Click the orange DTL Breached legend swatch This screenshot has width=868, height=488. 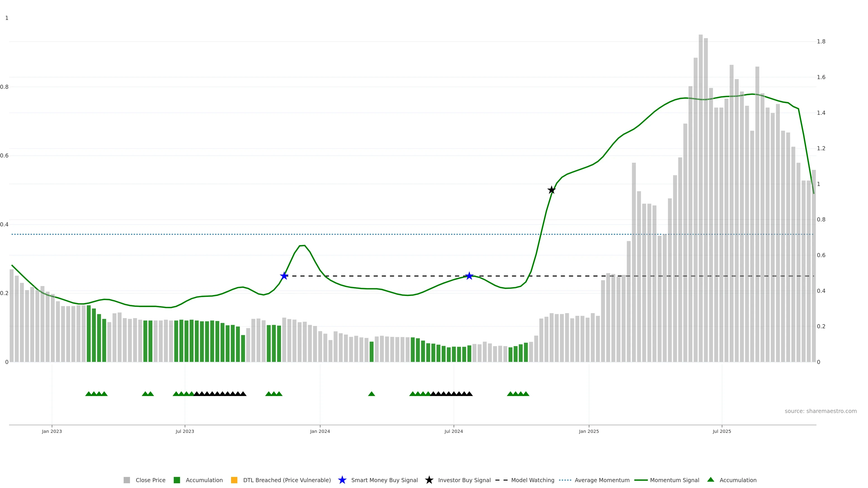click(x=234, y=480)
